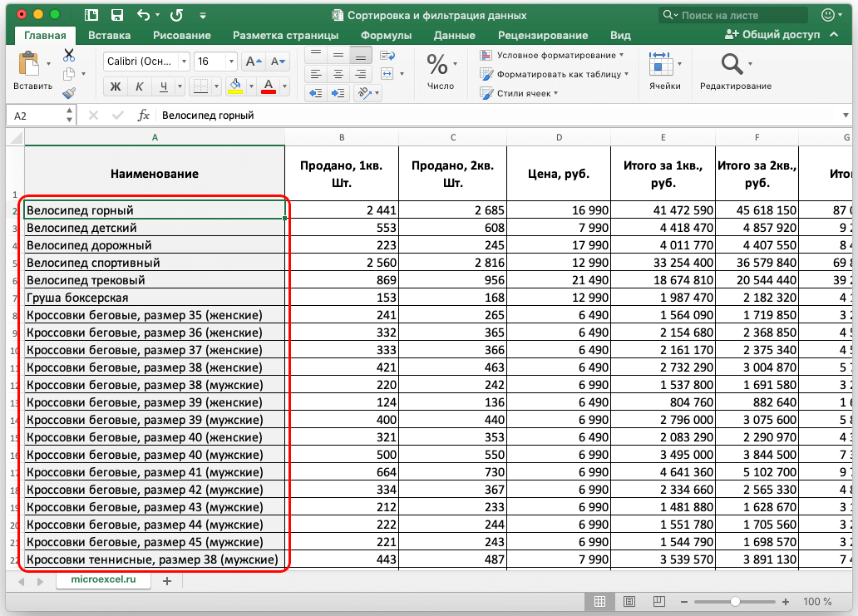Screen dimensions: 858x616
Task: Increase the font size with the larger A
Action: (x=253, y=62)
